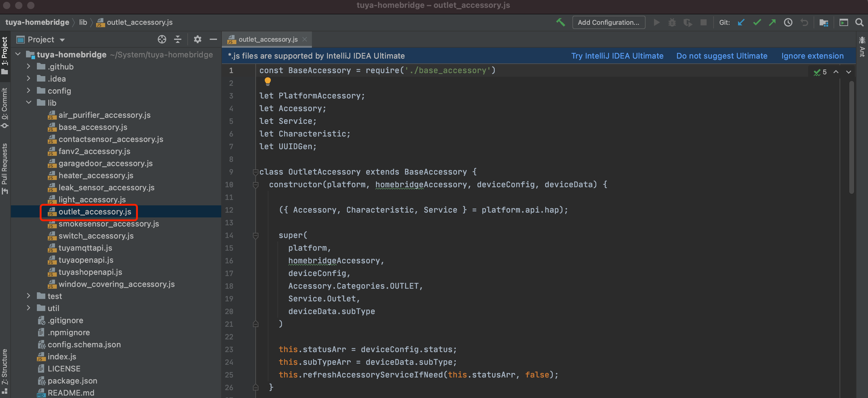Viewport: 868px width, 398px height.
Task: Click the lightbulb intention icon on line 2
Action: [x=267, y=82]
